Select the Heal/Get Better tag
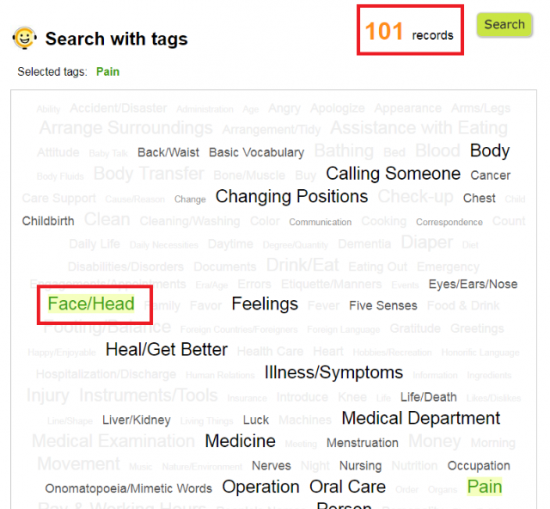 [x=167, y=350]
